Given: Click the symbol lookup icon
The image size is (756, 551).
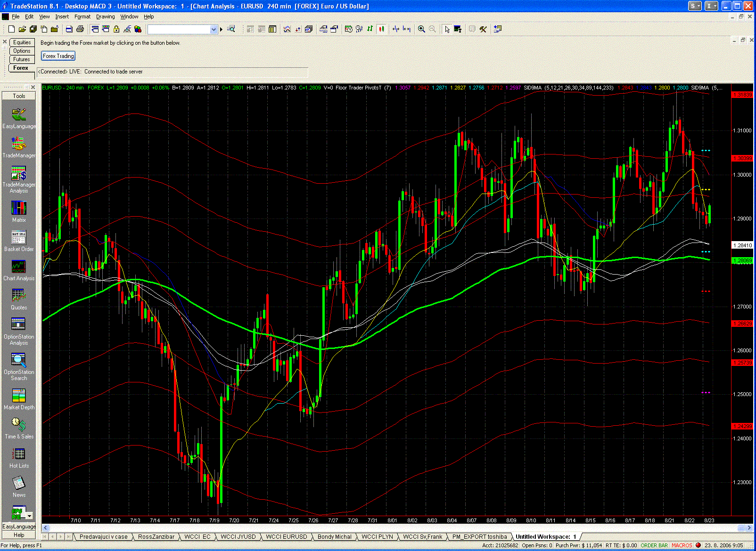Looking at the screenshot, I should coord(231,29).
